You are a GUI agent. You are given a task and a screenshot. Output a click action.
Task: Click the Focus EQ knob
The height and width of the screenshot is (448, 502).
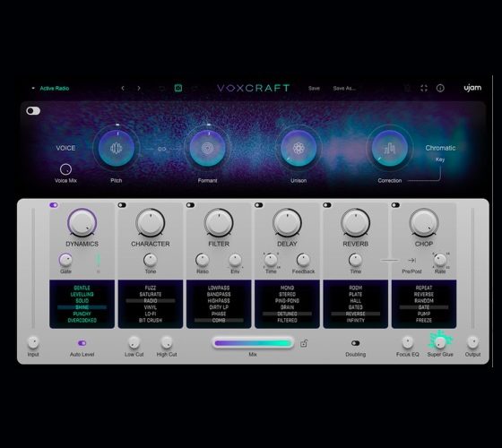point(407,342)
